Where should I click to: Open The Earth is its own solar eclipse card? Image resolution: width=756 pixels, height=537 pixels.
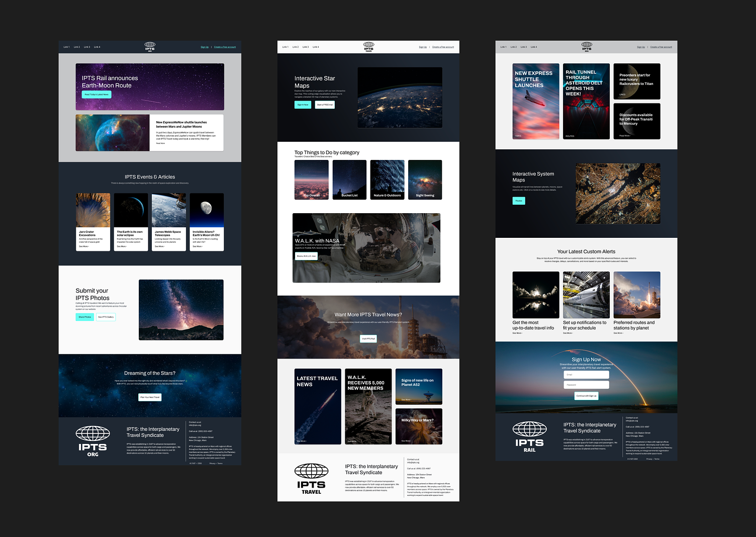coord(131,222)
